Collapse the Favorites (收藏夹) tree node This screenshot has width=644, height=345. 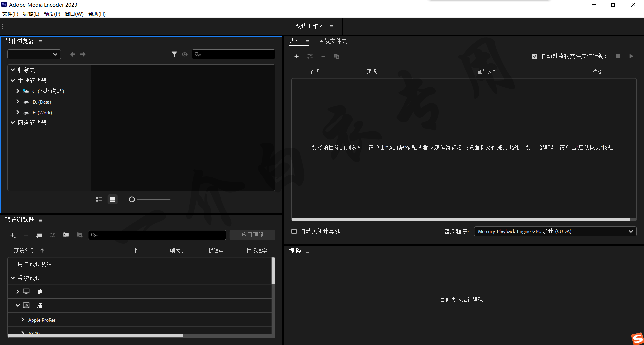click(x=13, y=70)
